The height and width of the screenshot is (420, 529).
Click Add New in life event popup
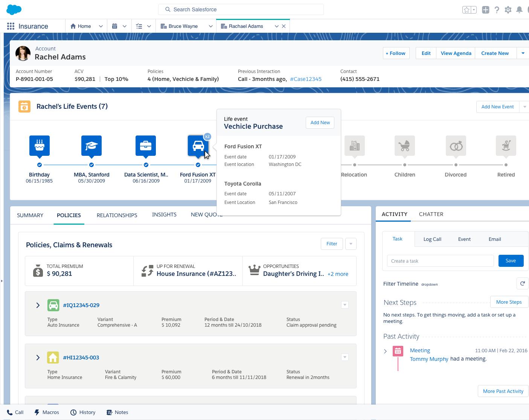(x=320, y=123)
